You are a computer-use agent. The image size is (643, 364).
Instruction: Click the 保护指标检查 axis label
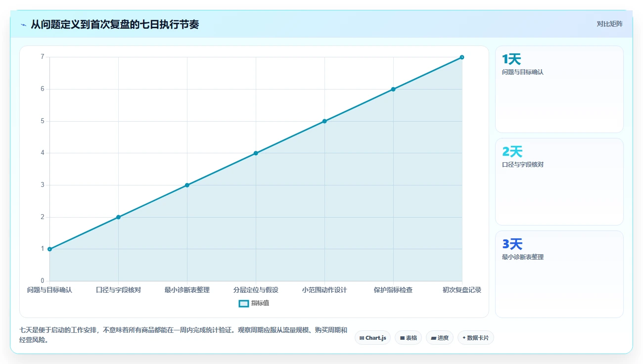[x=393, y=290]
